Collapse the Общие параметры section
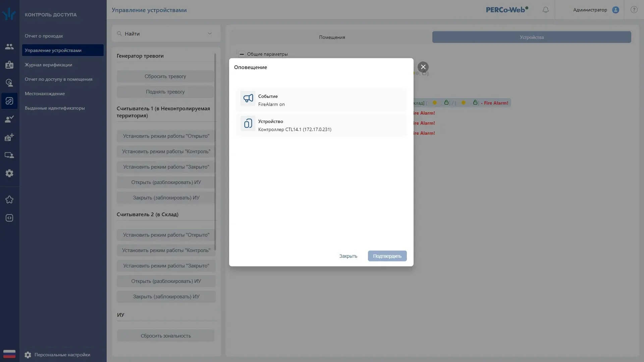The image size is (644, 362). point(242,54)
